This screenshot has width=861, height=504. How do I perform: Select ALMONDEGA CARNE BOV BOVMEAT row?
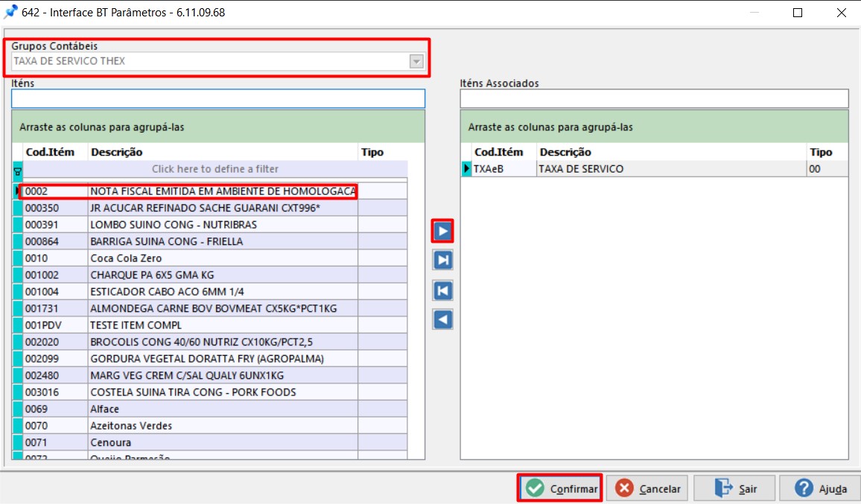tap(215, 308)
